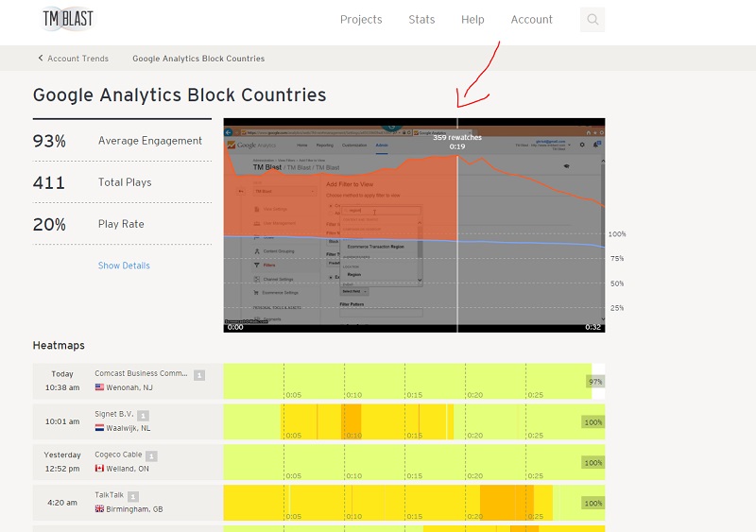
Task: Open the Account menu
Action: pos(531,19)
